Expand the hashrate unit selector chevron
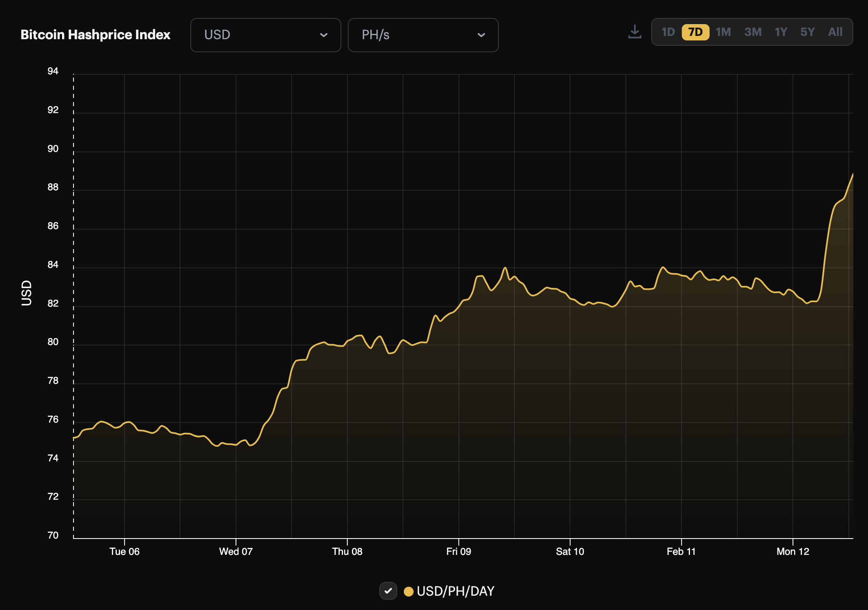 point(481,35)
